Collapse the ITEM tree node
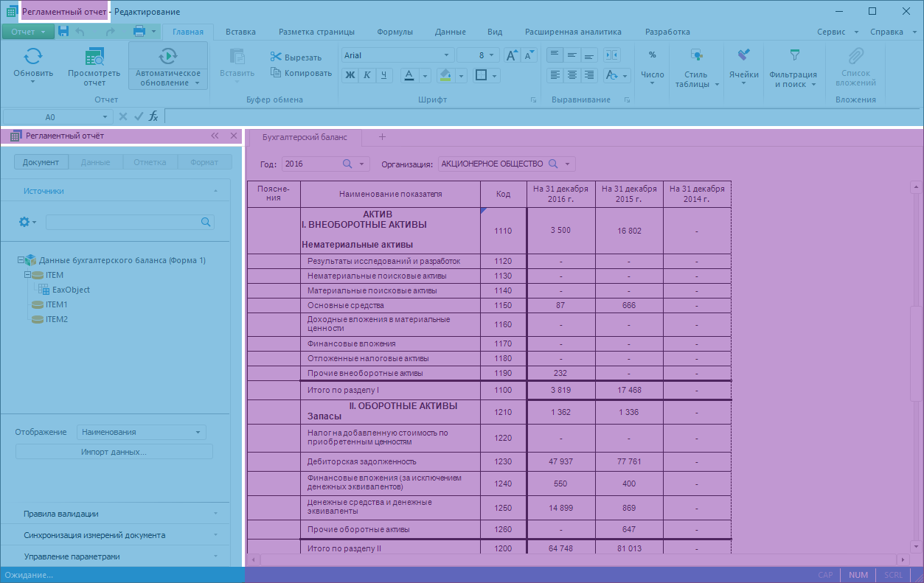This screenshot has height=583, width=924. [x=27, y=275]
